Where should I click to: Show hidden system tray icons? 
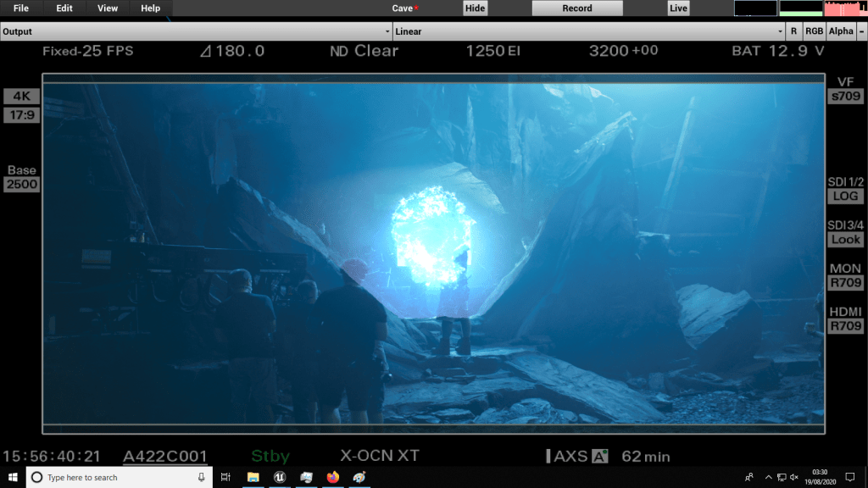(x=768, y=478)
